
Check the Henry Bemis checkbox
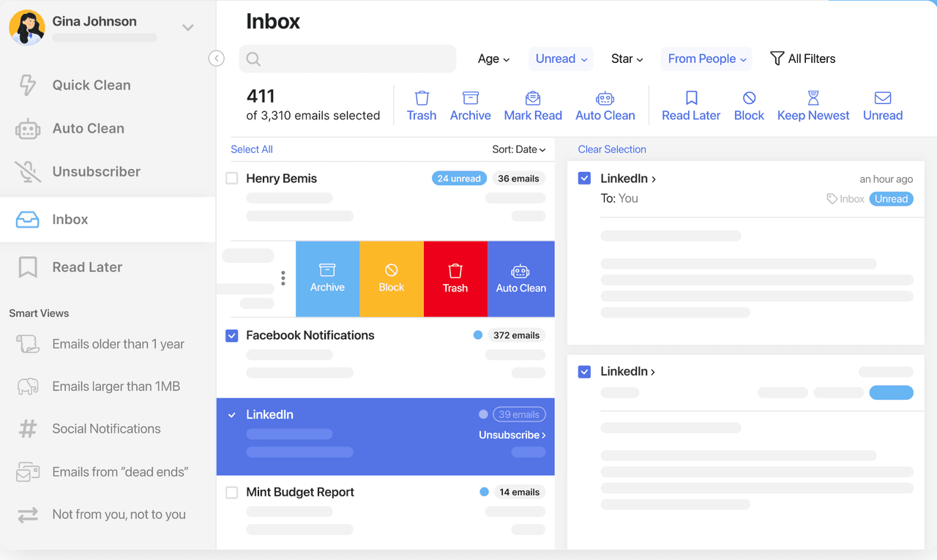coord(232,179)
